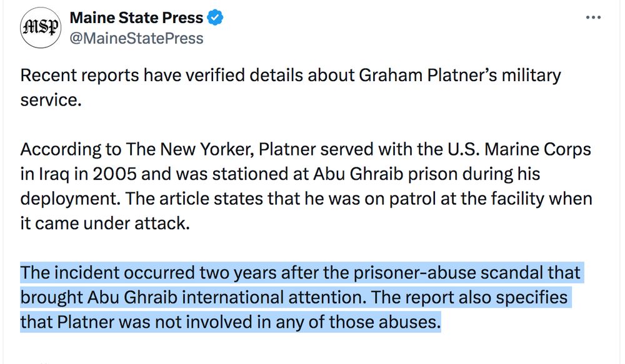Select the highlighted paragraph about the incident

pyautogui.click(x=300, y=297)
